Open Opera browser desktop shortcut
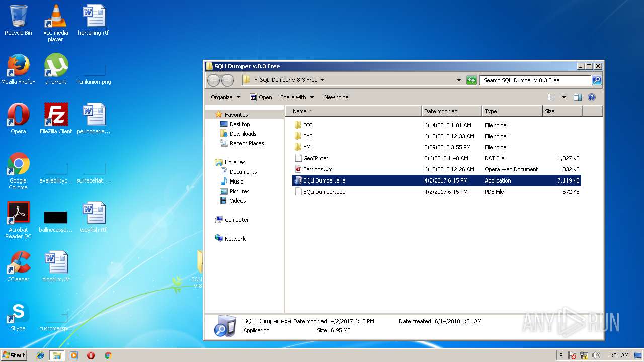 click(x=18, y=119)
